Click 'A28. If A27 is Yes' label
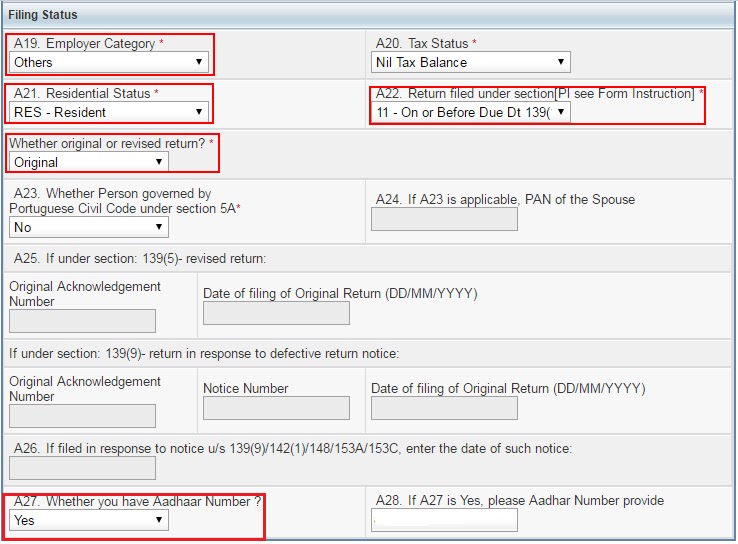 tap(520, 500)
